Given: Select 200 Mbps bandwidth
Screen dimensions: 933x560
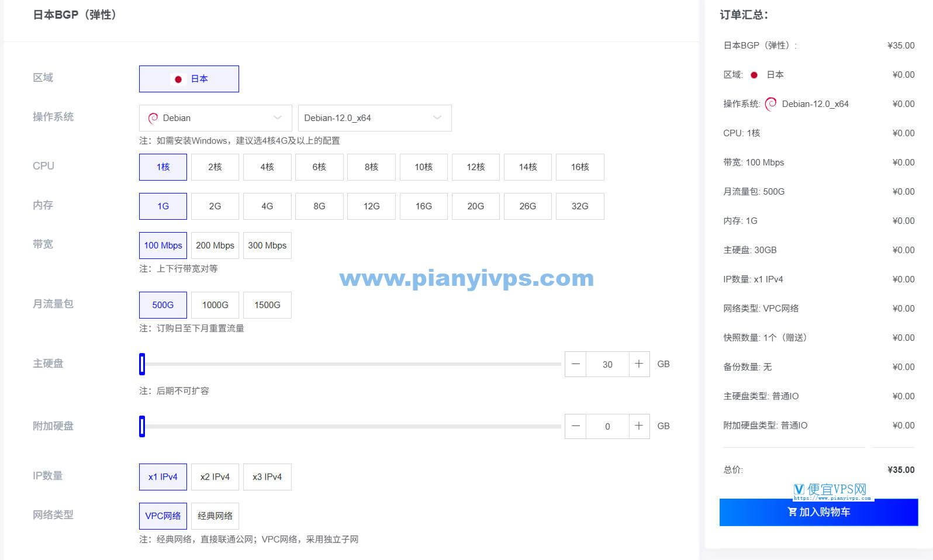Looking at the screenshot, I should (215, 246).
